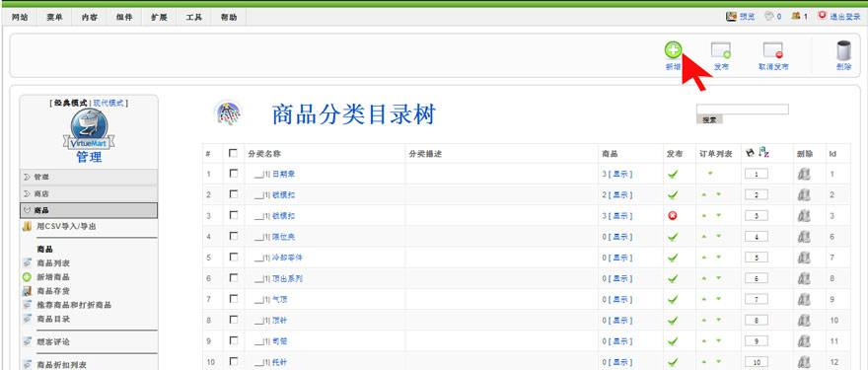Viewport: 868px width, 370px height.
Task: Open the 扩展 menu
Action: pyautogui.click(x=160, y=17)
